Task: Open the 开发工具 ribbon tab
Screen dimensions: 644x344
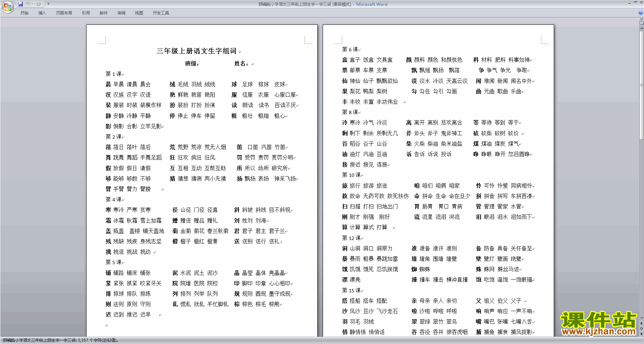Action: tap(161, 13)
